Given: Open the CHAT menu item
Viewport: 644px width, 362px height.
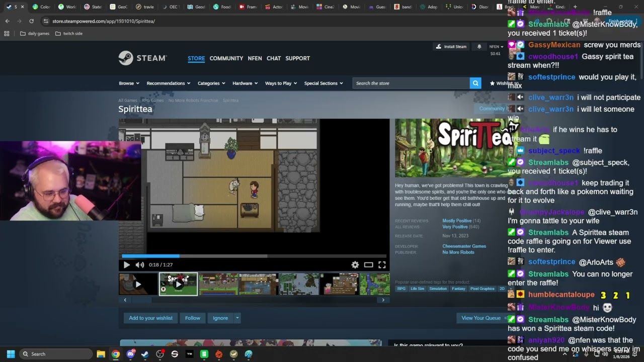Looking at the screenshot, I should tap(274, 58).
